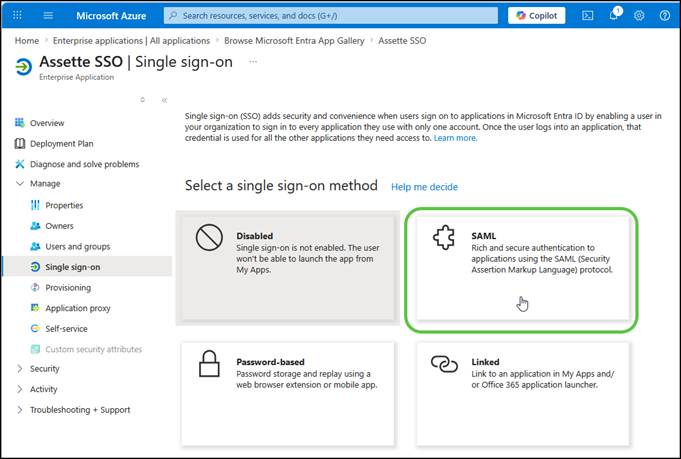Click the Users and groups icon
Viewport: 681px width, 459px height.
point(35,246)
